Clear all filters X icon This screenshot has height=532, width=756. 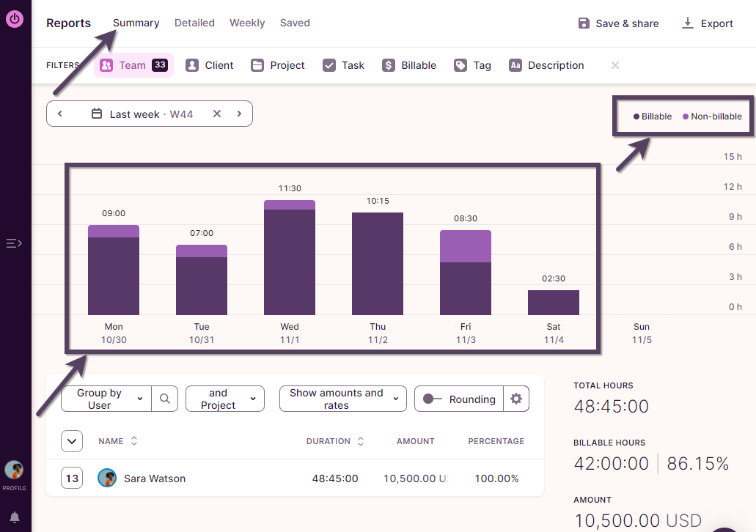point(615,65)
